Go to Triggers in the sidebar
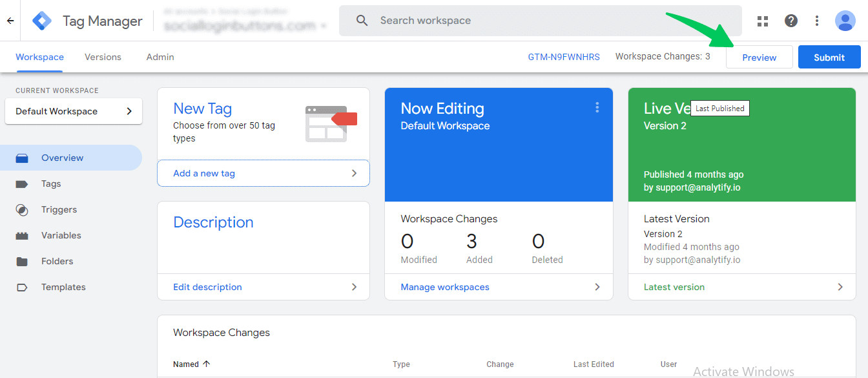Screen dimensions: 868x378 [x=59, y=209]
